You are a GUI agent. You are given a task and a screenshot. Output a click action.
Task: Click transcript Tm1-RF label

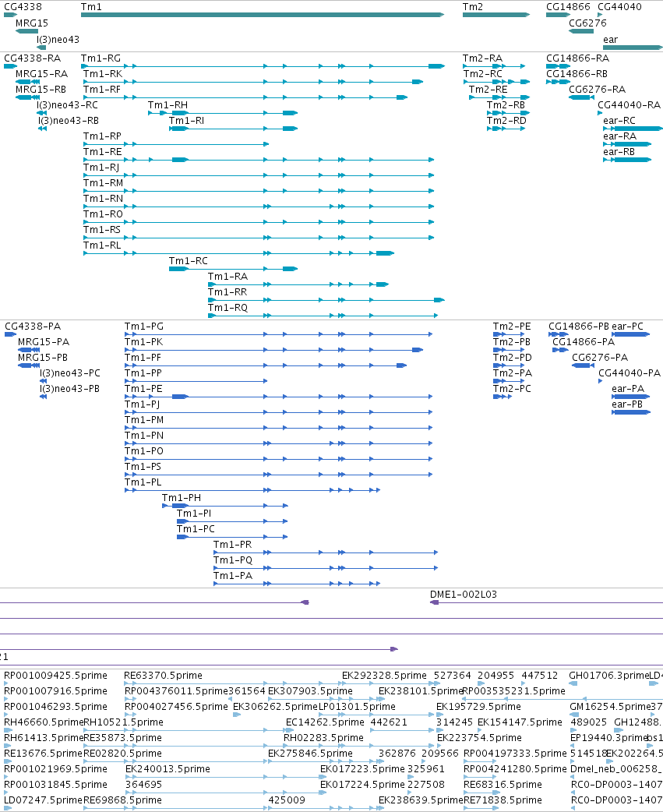(102, 90)
